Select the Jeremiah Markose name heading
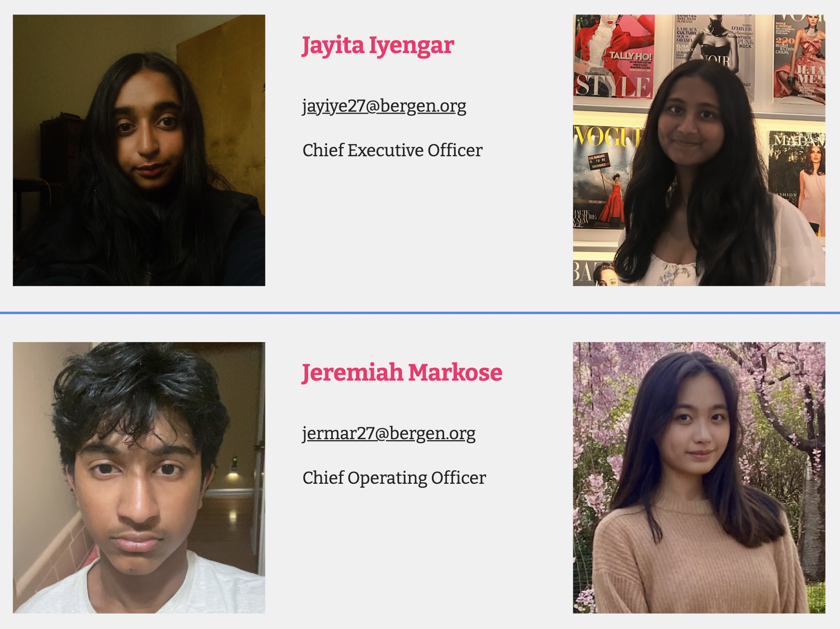The height and width of the screenshot is (629, 840). [x=401, y=373]
